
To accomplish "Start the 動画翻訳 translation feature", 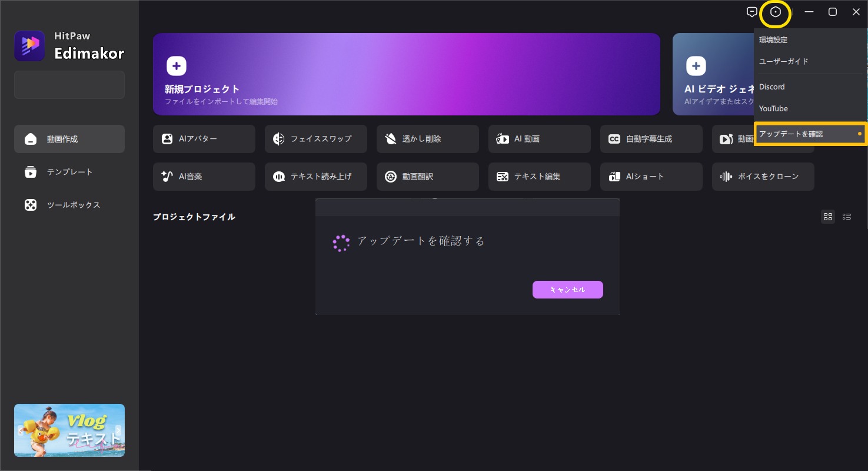I will click(427, 176).
